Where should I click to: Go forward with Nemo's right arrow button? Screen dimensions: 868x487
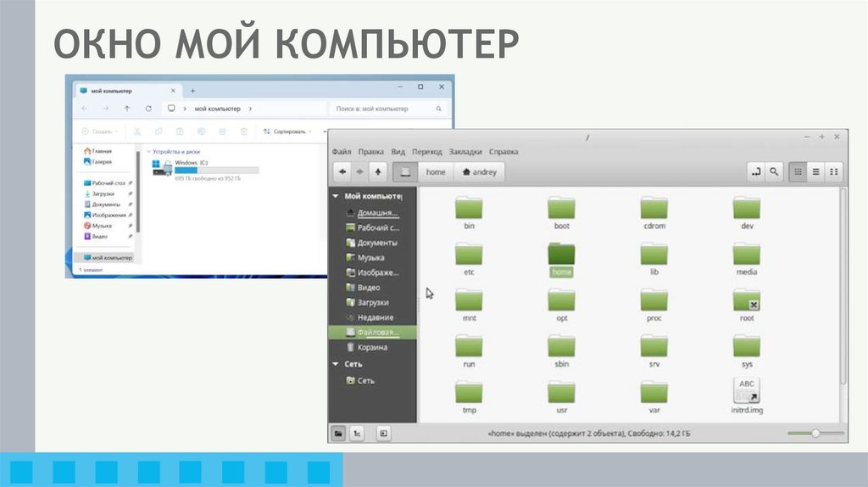pos(359,171)
